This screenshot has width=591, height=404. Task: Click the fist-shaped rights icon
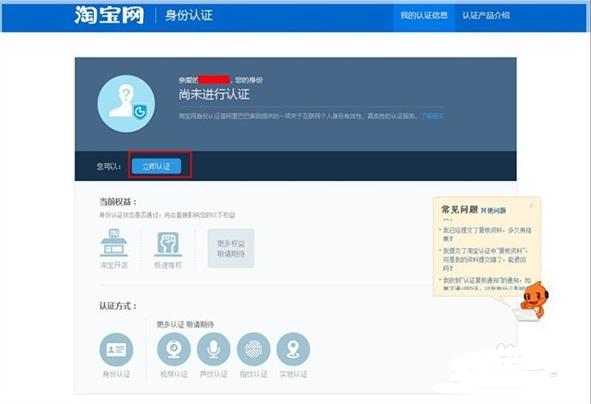[x=168, y=244]
